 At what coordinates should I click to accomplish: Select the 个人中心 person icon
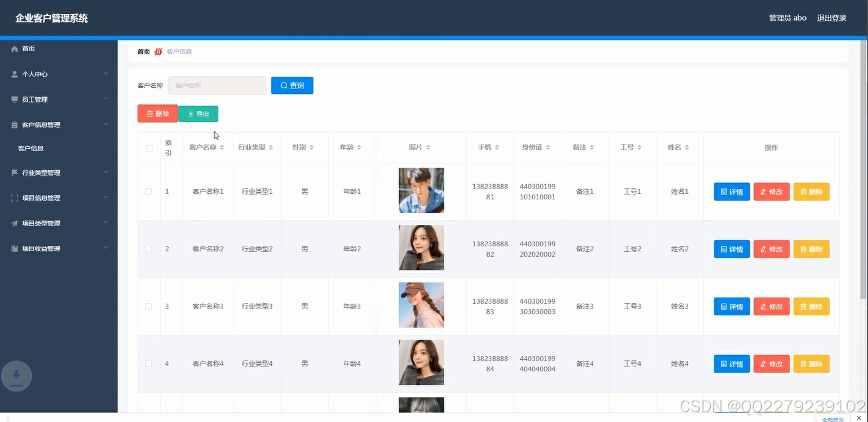pyautogui.click(x=14, y=74)
